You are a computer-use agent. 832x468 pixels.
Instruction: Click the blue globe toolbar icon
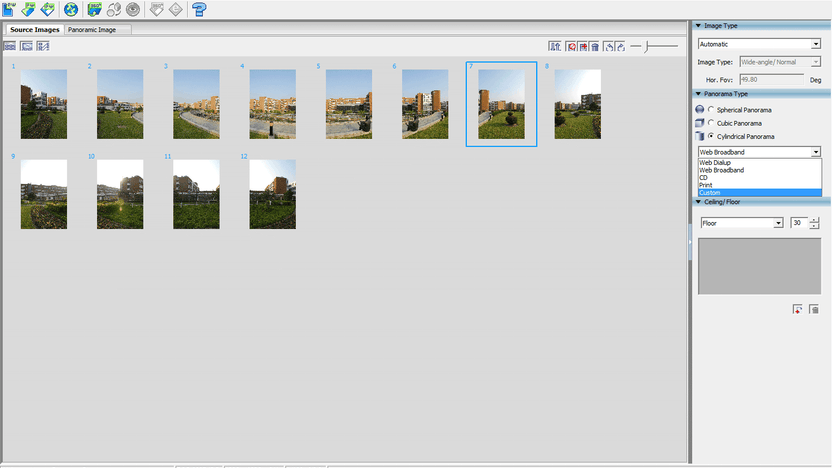[x=71, y=9]
